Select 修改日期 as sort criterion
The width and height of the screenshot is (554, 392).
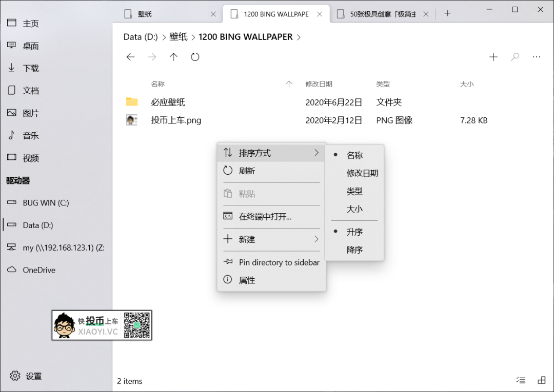[362, 173]
